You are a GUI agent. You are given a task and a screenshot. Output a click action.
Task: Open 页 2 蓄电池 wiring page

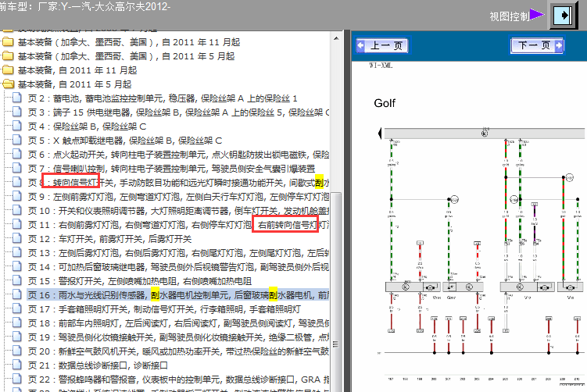tap(163, 98)
